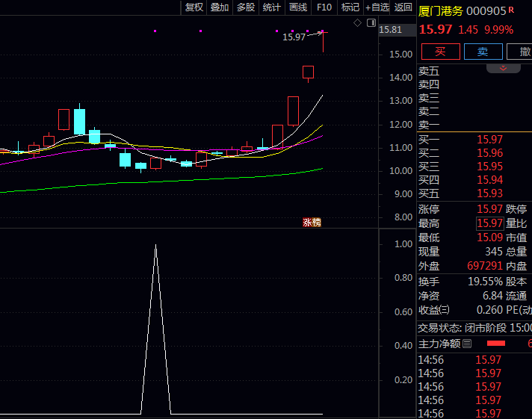Click the diamond icon above chart

pos(357,22)
